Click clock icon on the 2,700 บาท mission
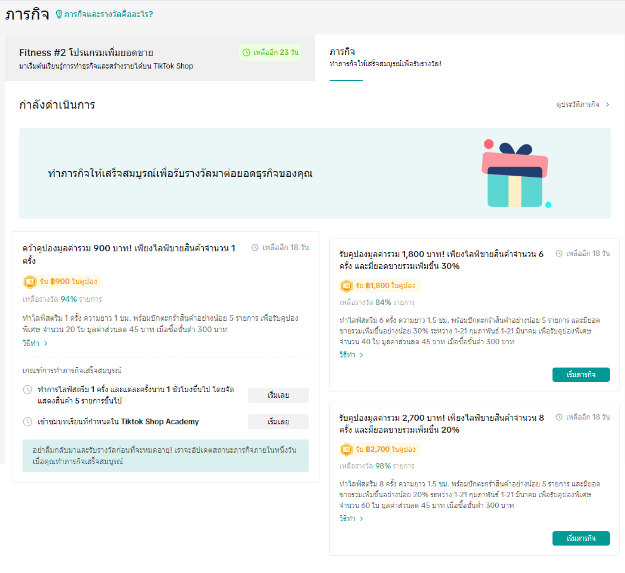 click(559, 417)
